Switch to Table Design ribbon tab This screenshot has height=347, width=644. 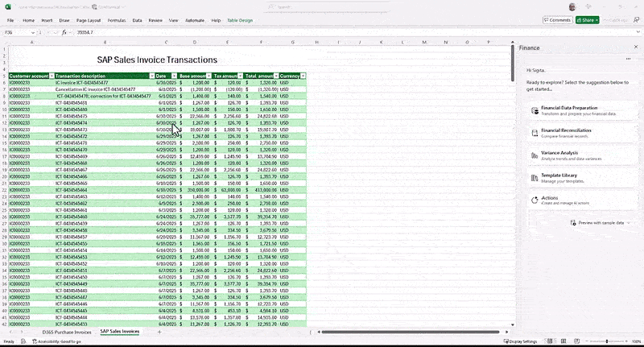242,19
